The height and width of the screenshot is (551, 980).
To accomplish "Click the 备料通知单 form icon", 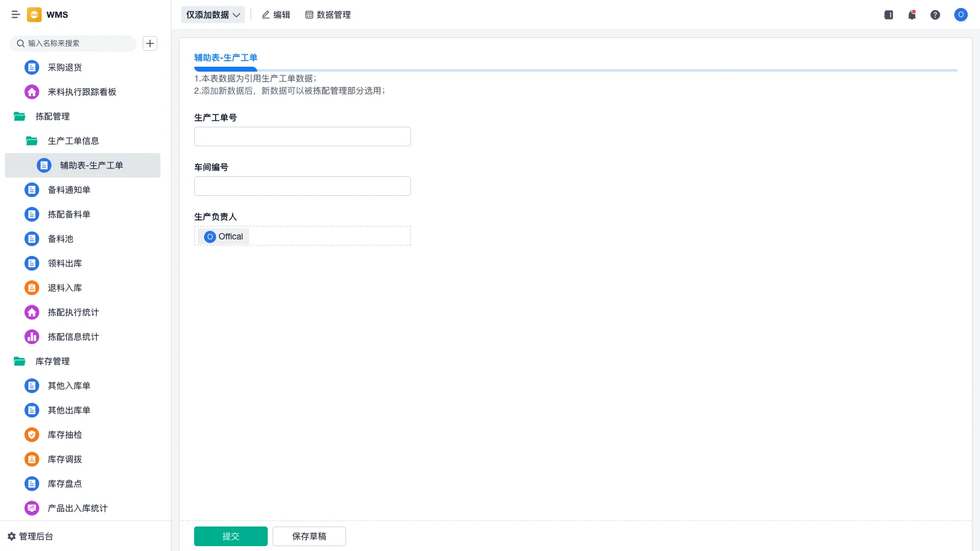I will click(32, 190).
